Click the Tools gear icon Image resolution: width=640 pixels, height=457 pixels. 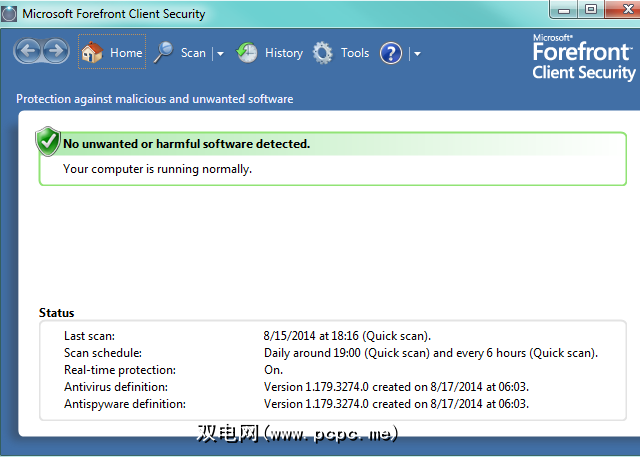coord(323,53)
